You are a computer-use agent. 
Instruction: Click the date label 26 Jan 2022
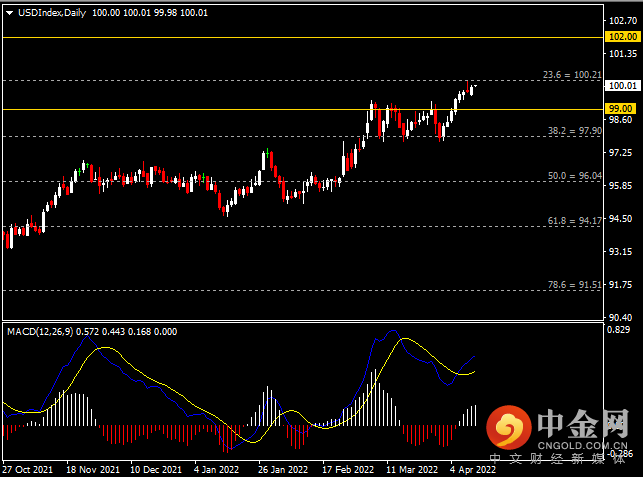[283, 470]
